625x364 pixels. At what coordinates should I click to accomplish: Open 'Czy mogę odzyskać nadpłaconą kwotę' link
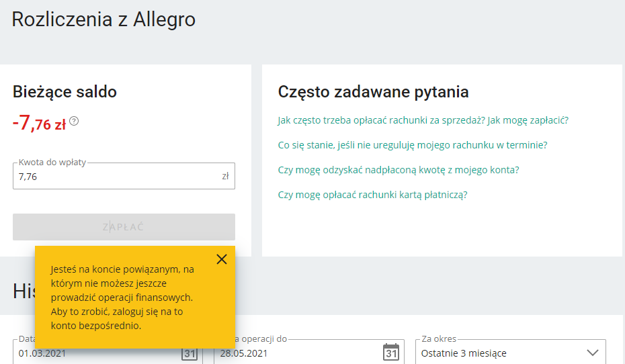pos(399,170)
